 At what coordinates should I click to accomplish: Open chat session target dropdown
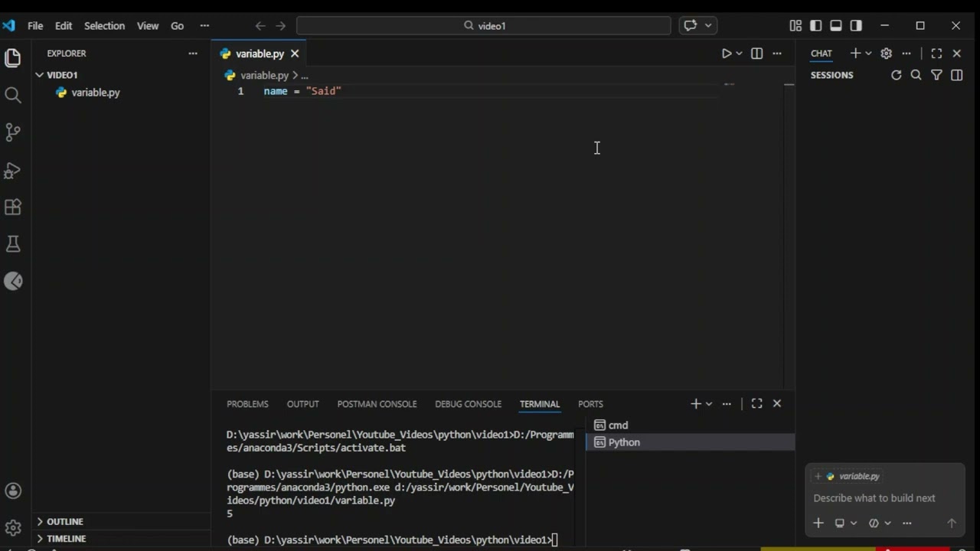(x=845, y=523)
